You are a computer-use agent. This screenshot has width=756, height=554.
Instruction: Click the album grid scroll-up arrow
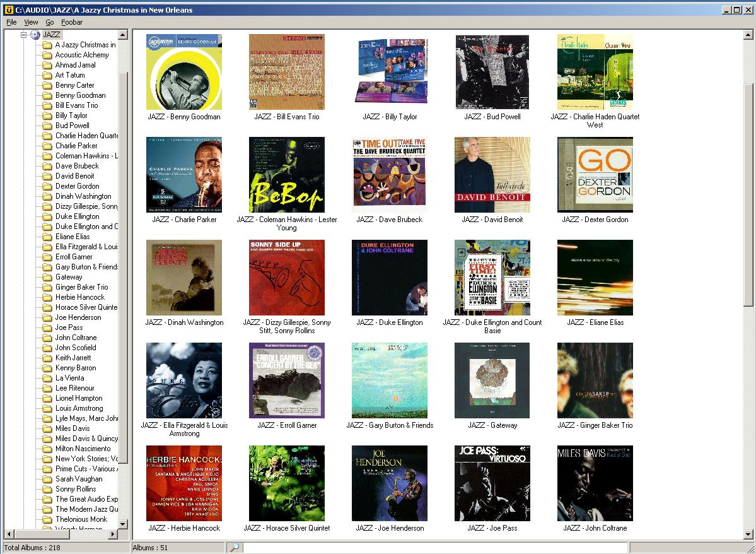[748, 35]
